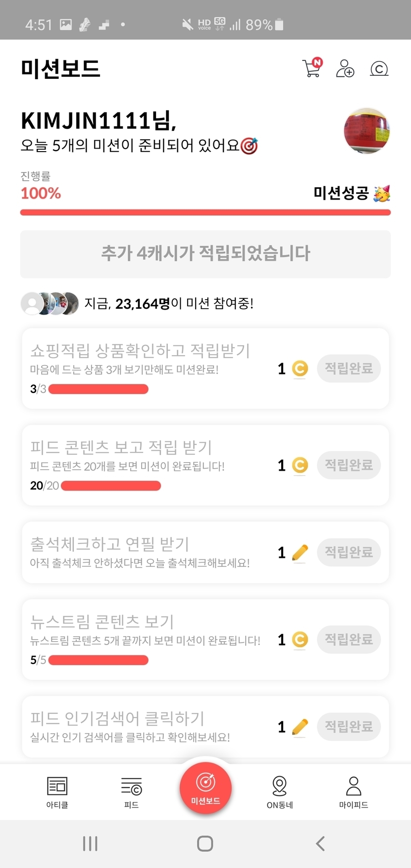Open the shopping cart icon
The image size is (411, 868).
pos(311,68)
